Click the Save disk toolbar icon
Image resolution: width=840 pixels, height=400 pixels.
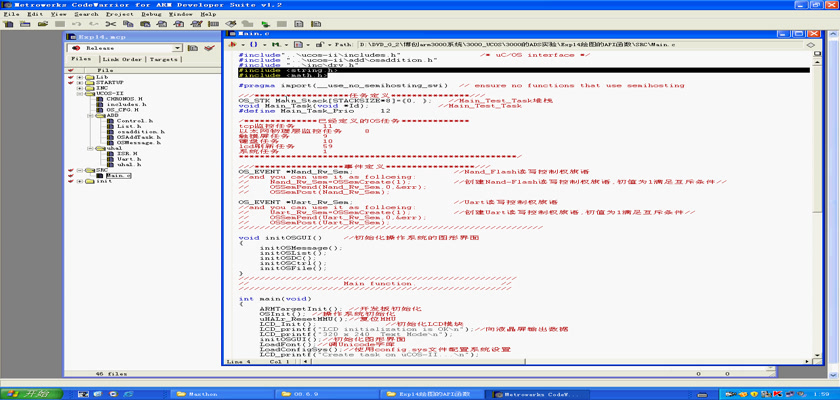click(x=59, y=24)
